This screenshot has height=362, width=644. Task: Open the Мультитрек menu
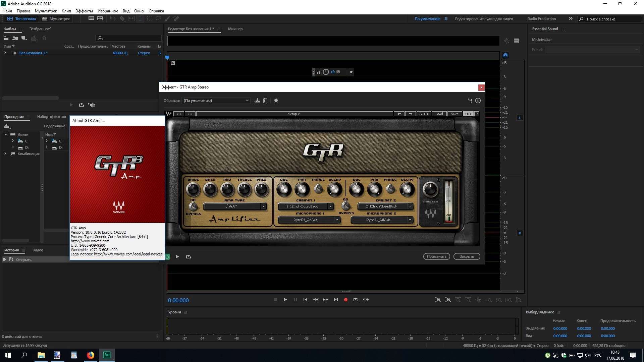click(46, 11)
